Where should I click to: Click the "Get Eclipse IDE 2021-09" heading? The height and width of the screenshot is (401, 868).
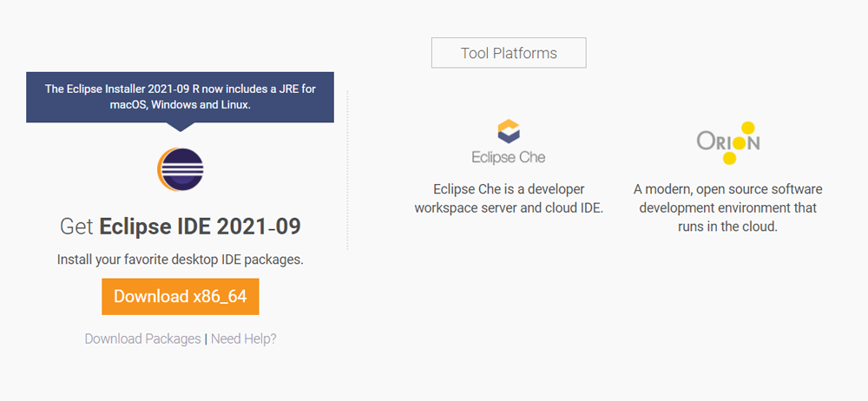pos(180,227)
